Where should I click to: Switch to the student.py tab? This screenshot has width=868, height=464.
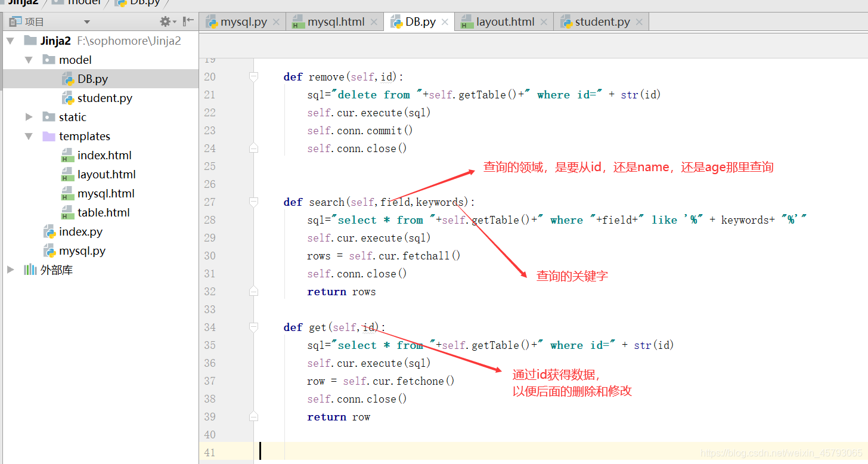[x=604, y=21]
